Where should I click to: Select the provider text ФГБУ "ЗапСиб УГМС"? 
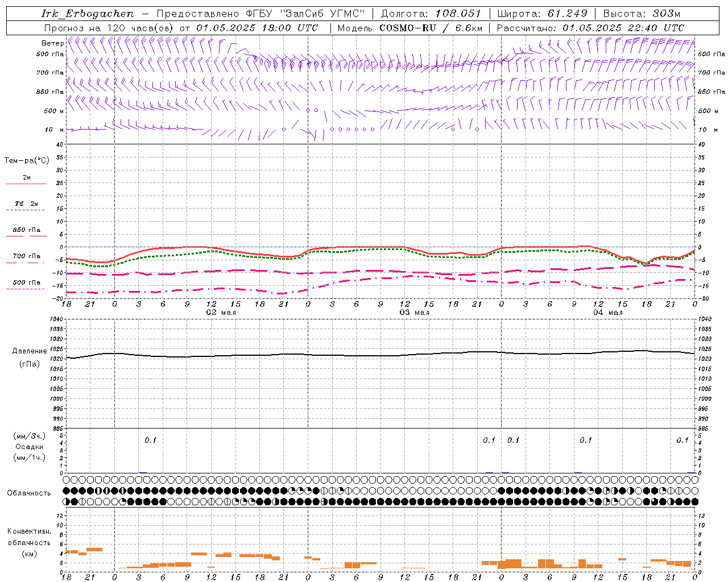pyautogui.click(x=307, y=14)
